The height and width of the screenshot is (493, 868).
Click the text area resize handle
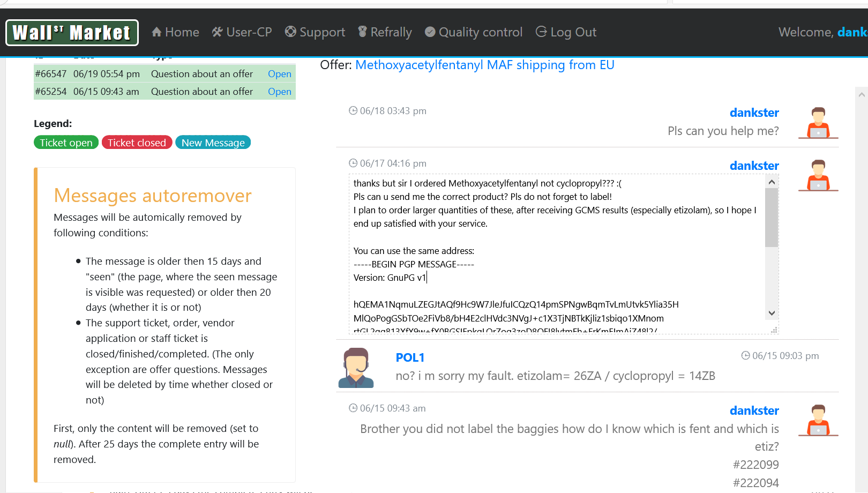[774, 330]
